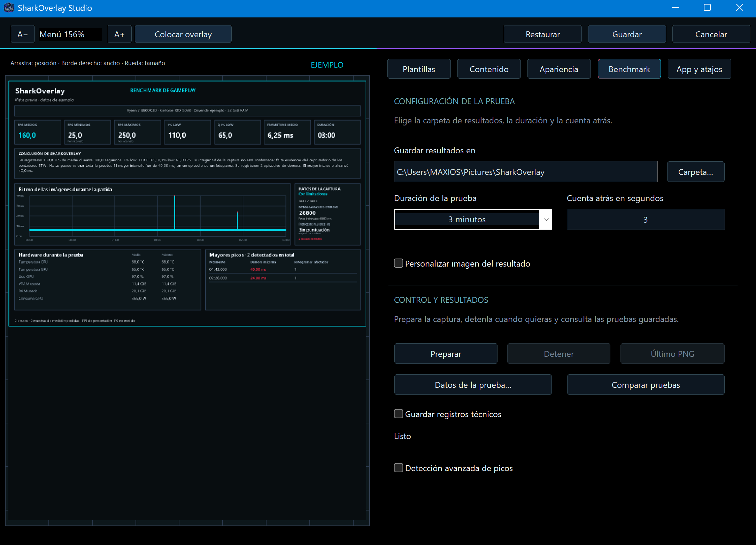Decrease menu size with A− button

[x=23, y=34]
